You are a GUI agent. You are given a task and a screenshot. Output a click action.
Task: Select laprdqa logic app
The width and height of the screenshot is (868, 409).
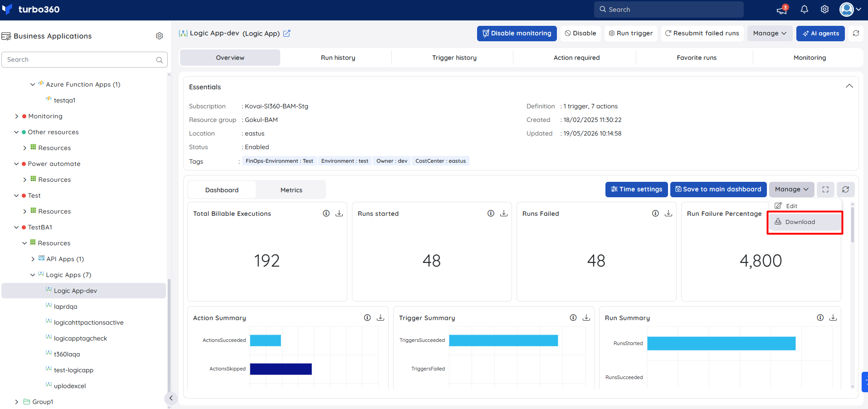65,307
